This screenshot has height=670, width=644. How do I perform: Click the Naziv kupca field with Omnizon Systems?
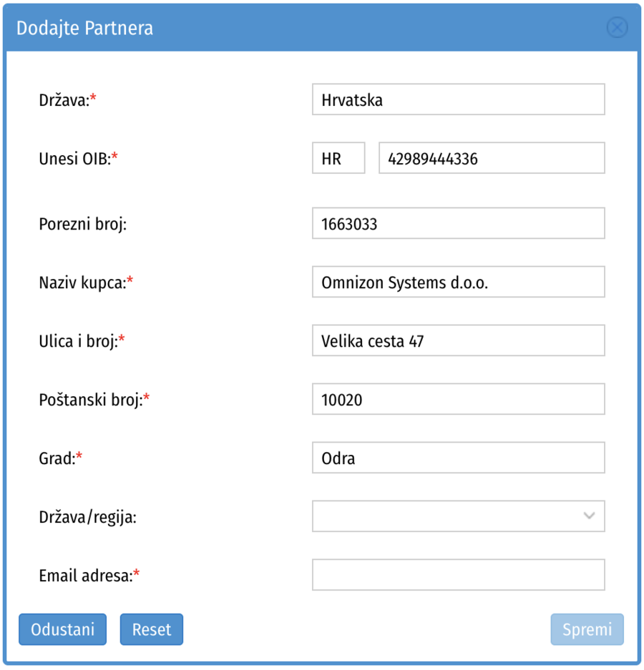[458, 282]
